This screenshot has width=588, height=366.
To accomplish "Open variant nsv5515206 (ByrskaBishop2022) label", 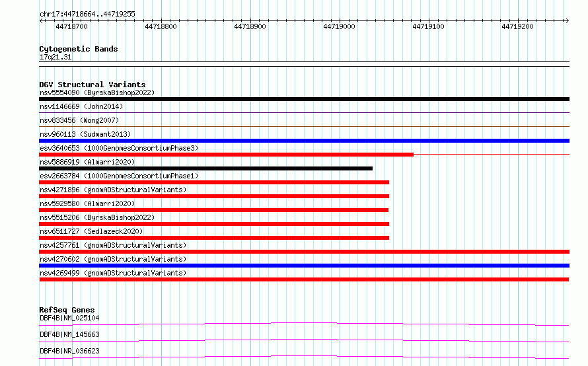I will 97,217.
